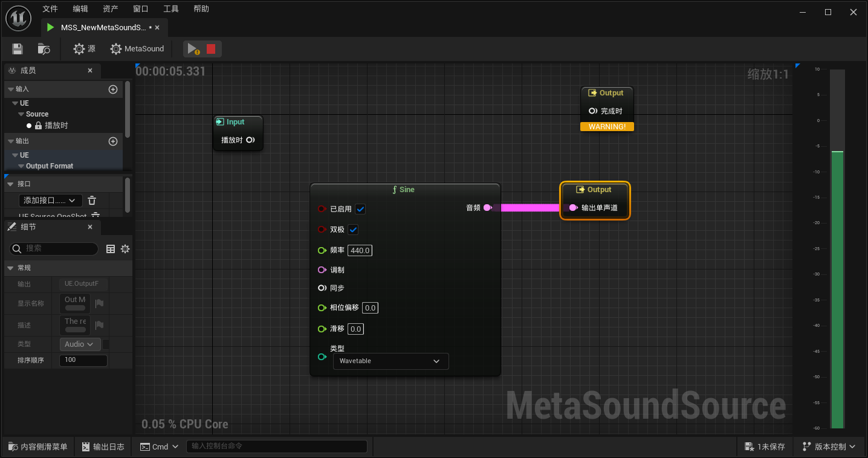Select the MSS_NewMetaSoundS tab
868x458 pixels.
click(103, 28)
